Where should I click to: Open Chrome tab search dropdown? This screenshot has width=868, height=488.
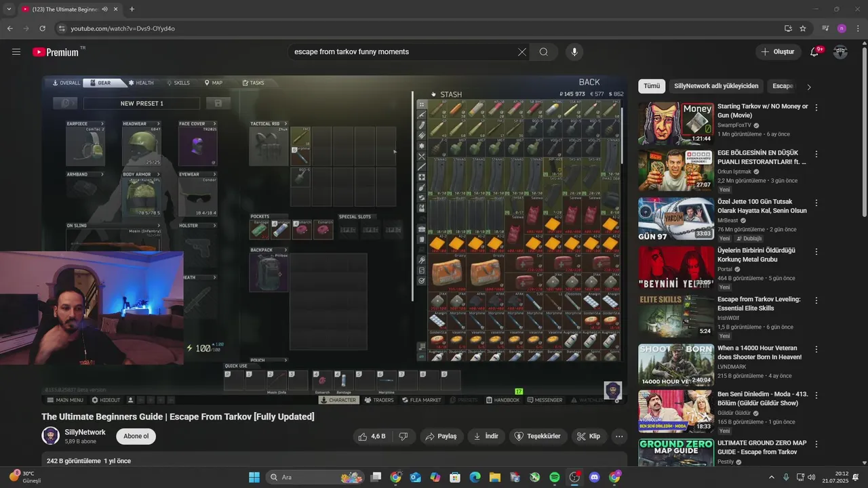[x=9, y=9]
